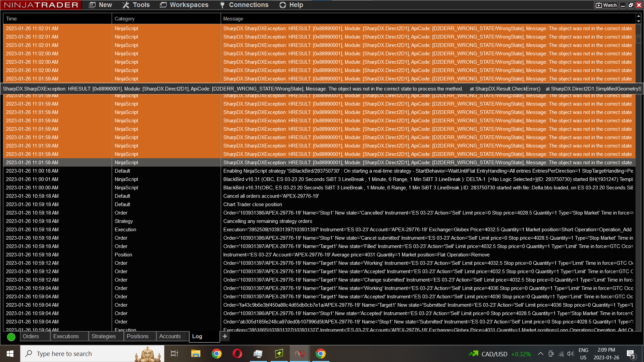Switch to the Accounts tab
The width and height of the screenshot is (644, 362).
coord(170,336)
